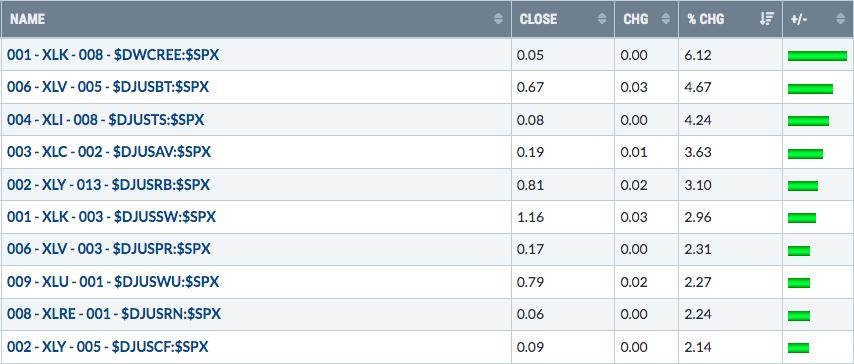This screenshot has height=364, width=854.
Task: Open the $DJUSCF:$SPX symbol link
Action: click(x=108, y=347)
